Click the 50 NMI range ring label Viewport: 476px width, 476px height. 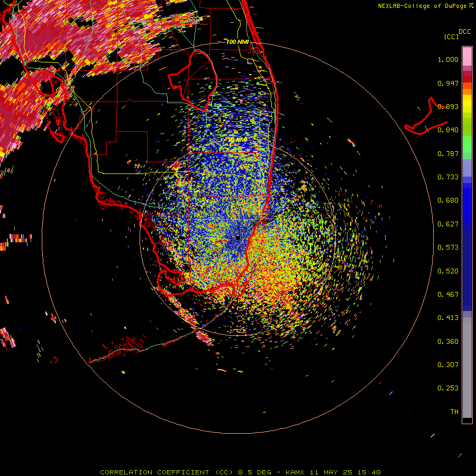click(x=237, y=140)
